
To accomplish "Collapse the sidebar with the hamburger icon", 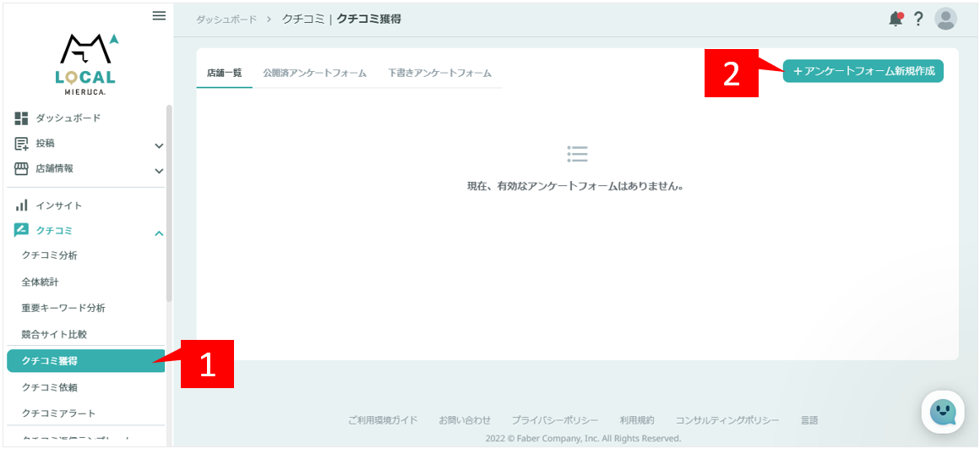I will coord(160,16).
